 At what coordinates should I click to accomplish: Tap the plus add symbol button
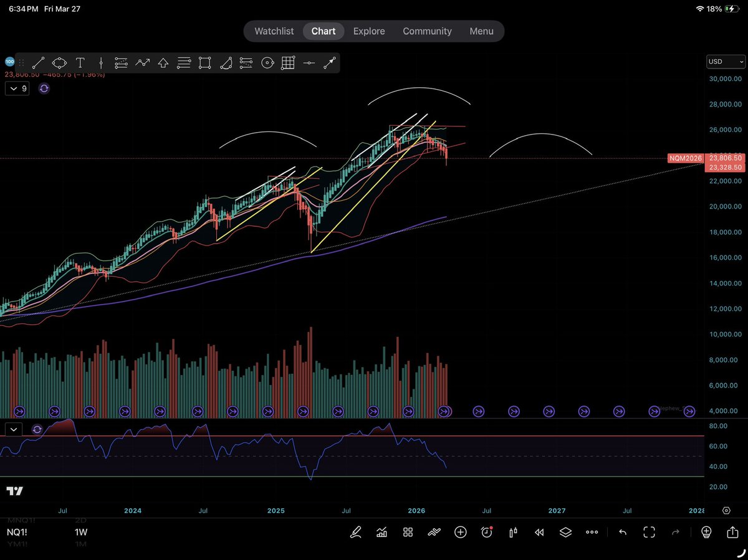tap(461, 532)
